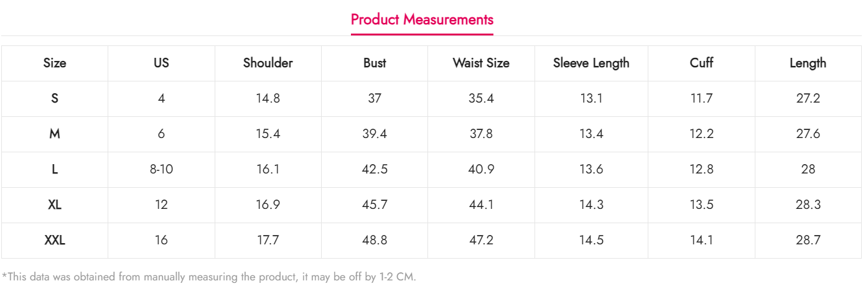Click the Bust column header

pos(375,63)
